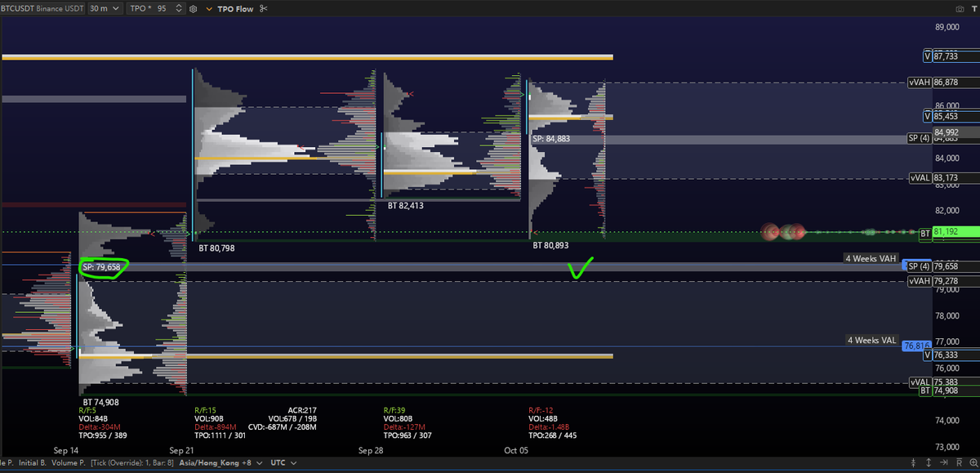Click vertical auto-scale arrows icon in status bar
Screen dimensions: 980x473
tap(928, 462)
